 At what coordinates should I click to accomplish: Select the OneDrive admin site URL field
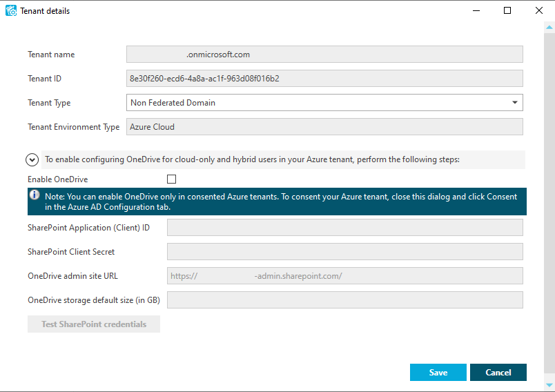click(x=345, y=276)
